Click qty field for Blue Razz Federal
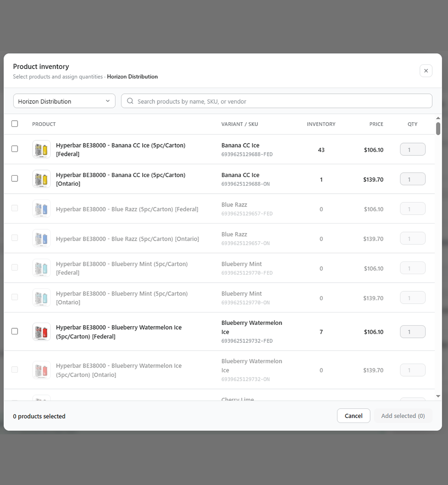Viewport: 448px width, 485px height. [x=412, y=209]
